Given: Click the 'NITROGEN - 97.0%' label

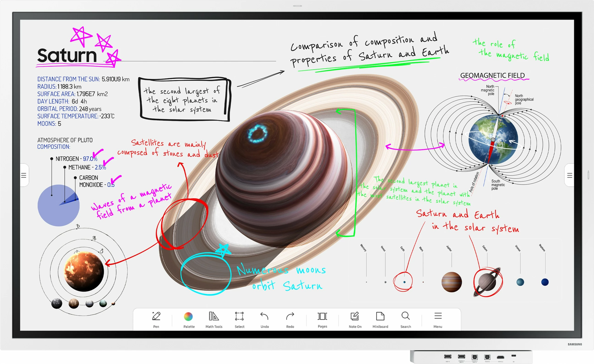Looking at the screenshot, I should coord(76,159).
